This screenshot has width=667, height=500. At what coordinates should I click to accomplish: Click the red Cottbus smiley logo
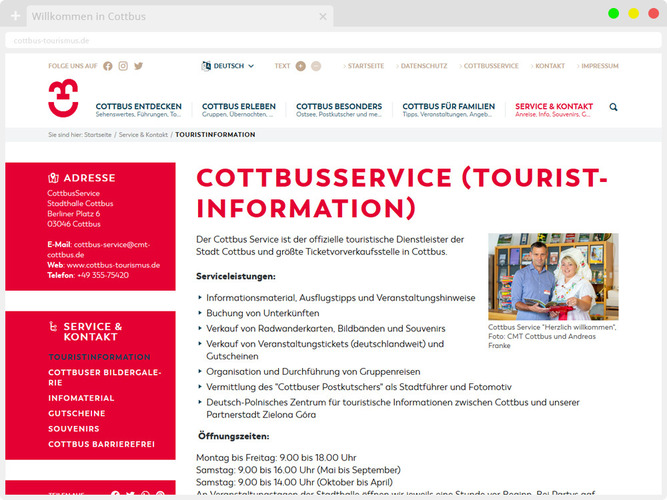[64, 99]
